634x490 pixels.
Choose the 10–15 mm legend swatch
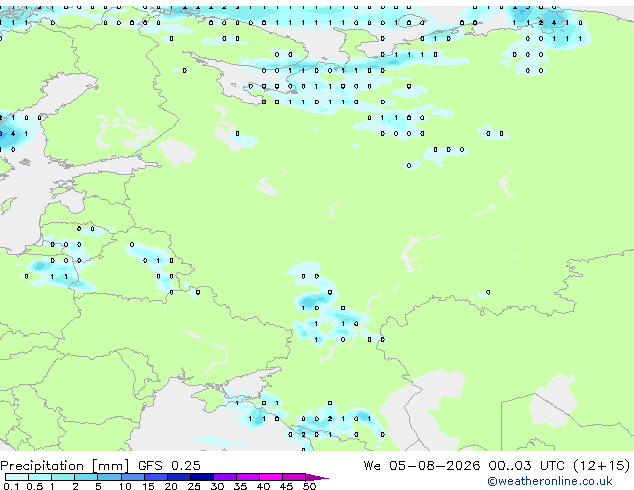[132, 477]
